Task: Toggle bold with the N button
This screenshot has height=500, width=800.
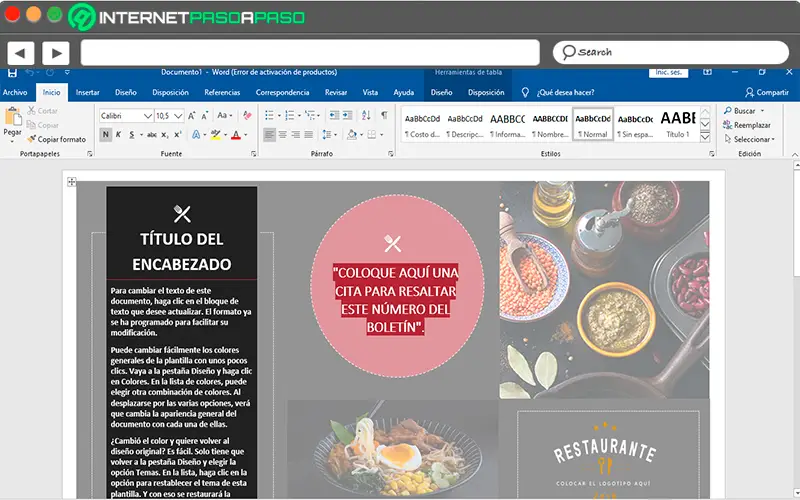Action: pos(106,135)
